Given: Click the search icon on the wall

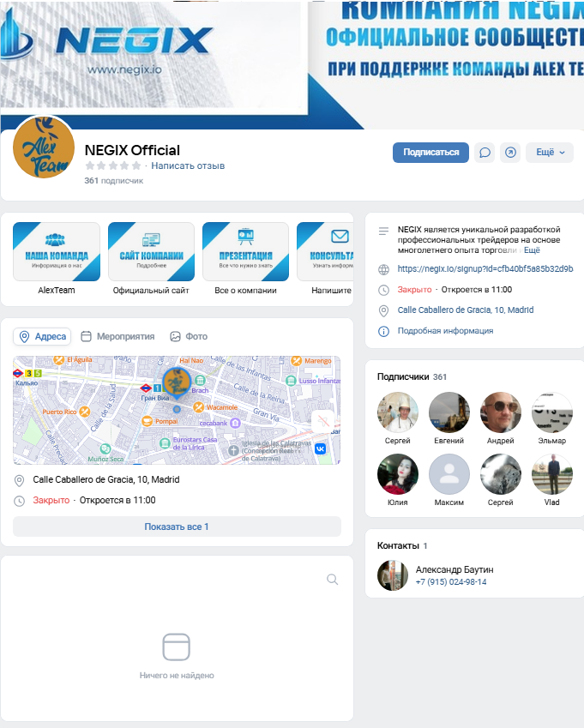Looking at the screenshot, I should (x=333, y=580).
